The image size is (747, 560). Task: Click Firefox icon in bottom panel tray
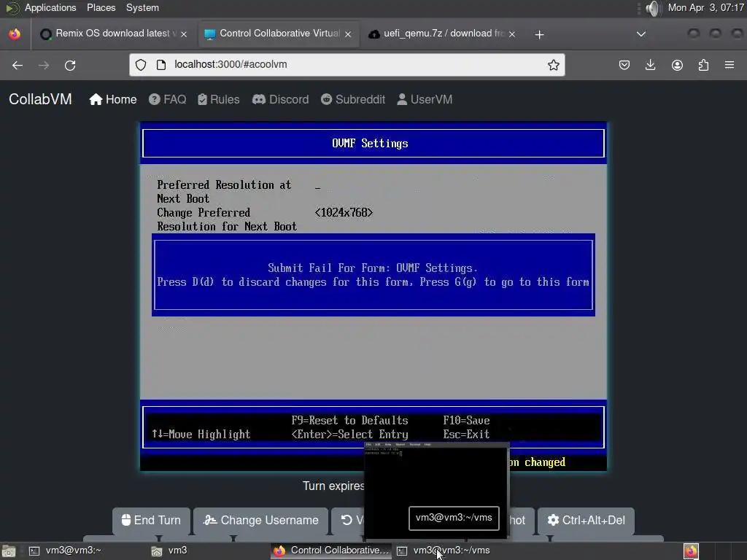pyautogui.click(x=691, y=551)
